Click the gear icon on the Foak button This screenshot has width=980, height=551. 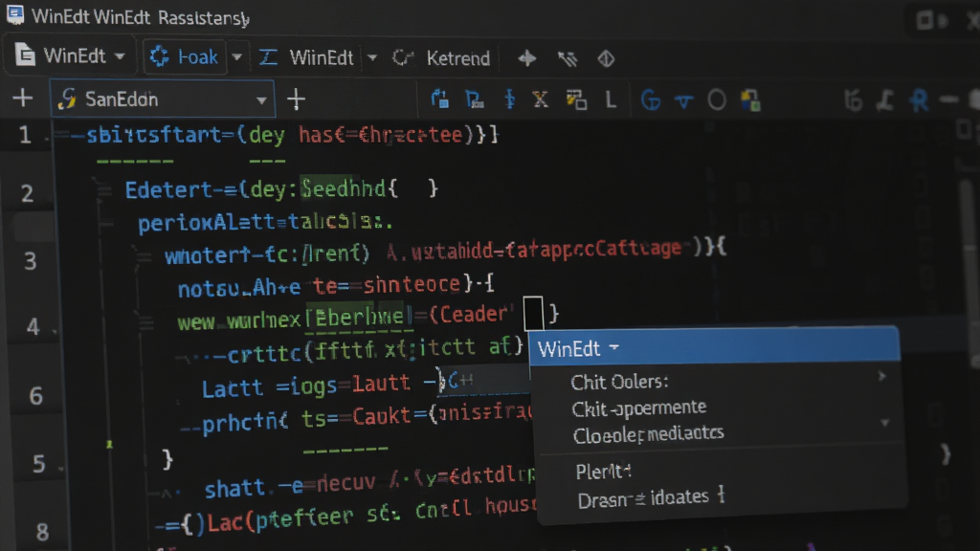160,56
